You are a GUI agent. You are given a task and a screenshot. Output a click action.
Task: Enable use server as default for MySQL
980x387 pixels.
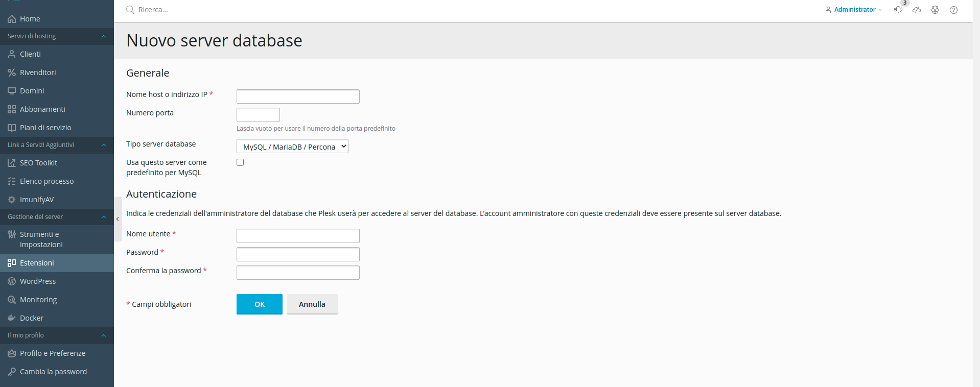240,162
